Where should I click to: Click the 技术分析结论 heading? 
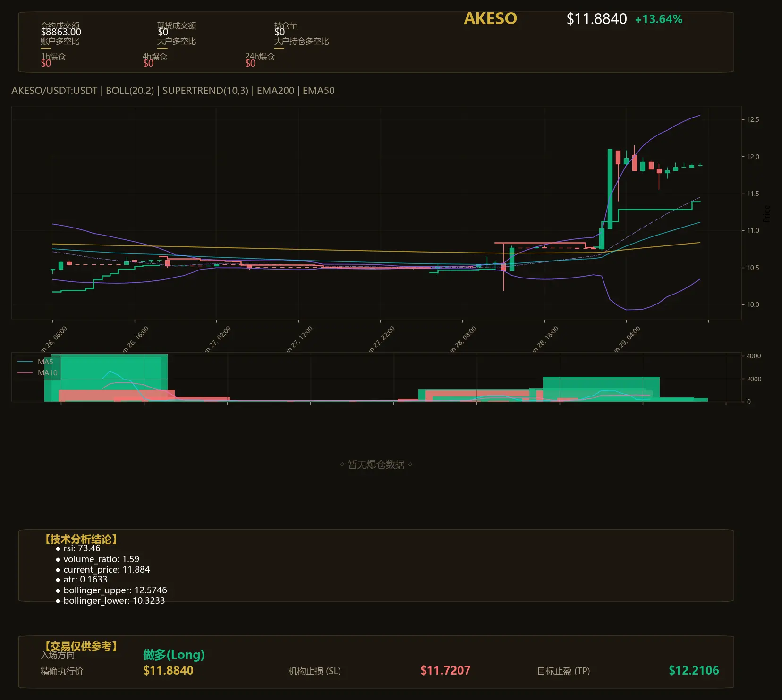pos(81,540)
